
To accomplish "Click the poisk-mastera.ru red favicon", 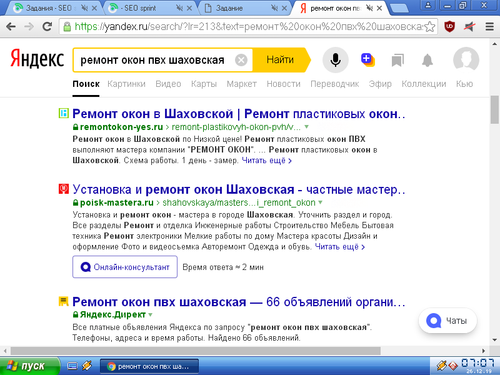I will click(x=63, y=189).
